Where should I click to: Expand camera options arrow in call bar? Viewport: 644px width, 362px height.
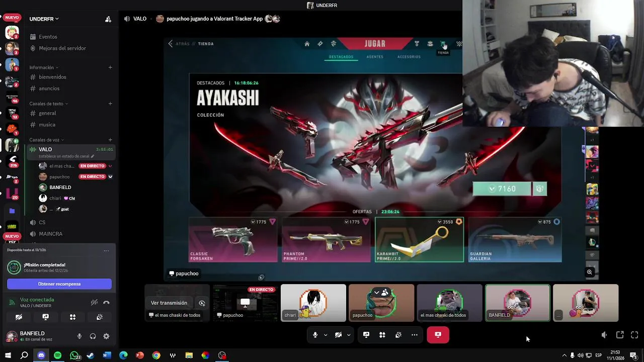click(349, 335)
